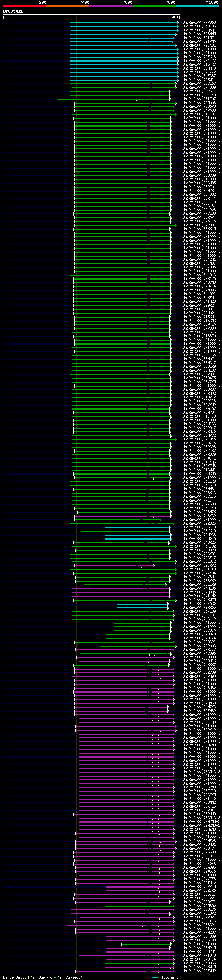The height and width of the screenshot is (980, 222).
Task: Click the white query length bar
Action: point(92,15)
